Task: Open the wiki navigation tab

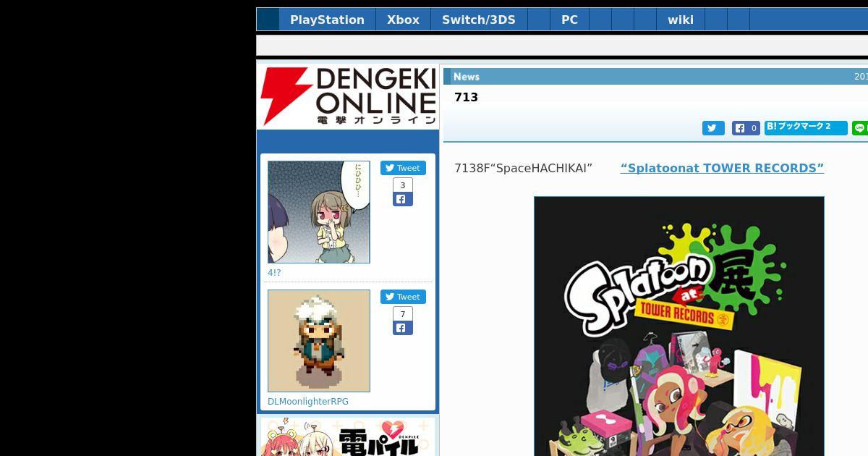Action: click(x=681, y=20)
